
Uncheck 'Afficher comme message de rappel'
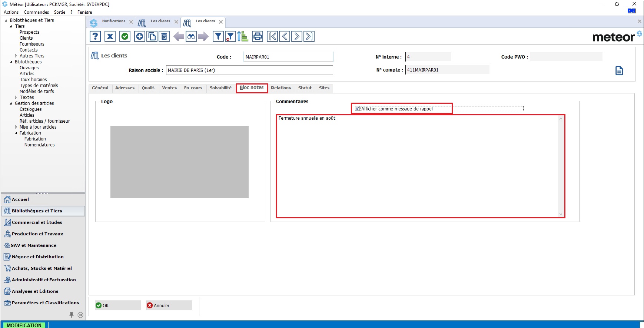pyautogui.click(x=357, y=109)
